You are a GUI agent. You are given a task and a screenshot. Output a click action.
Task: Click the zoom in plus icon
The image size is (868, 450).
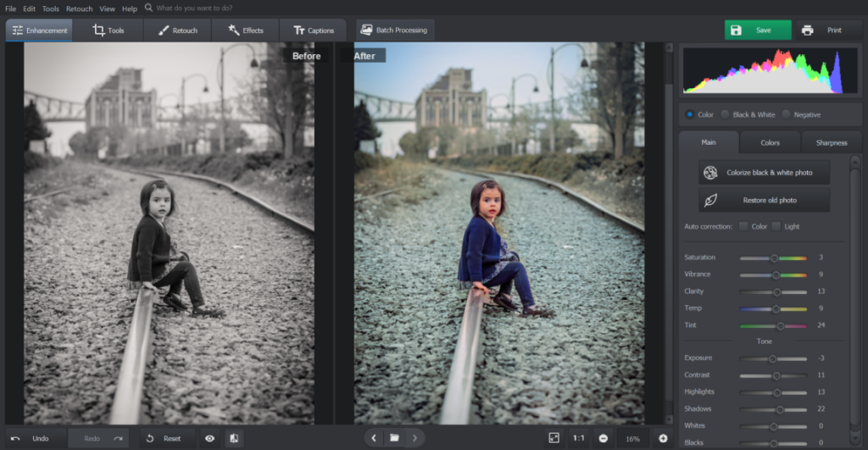click(x=663, y=438)
